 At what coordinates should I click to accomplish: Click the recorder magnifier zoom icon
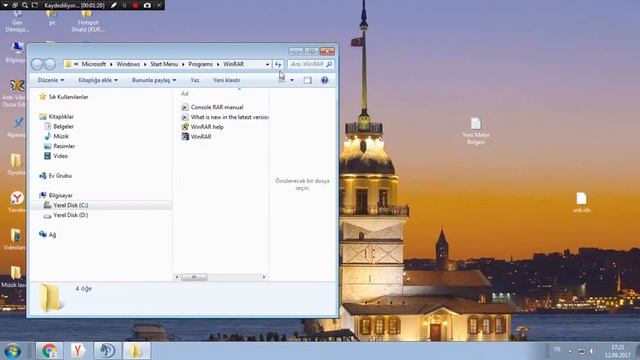click(24, 5)
